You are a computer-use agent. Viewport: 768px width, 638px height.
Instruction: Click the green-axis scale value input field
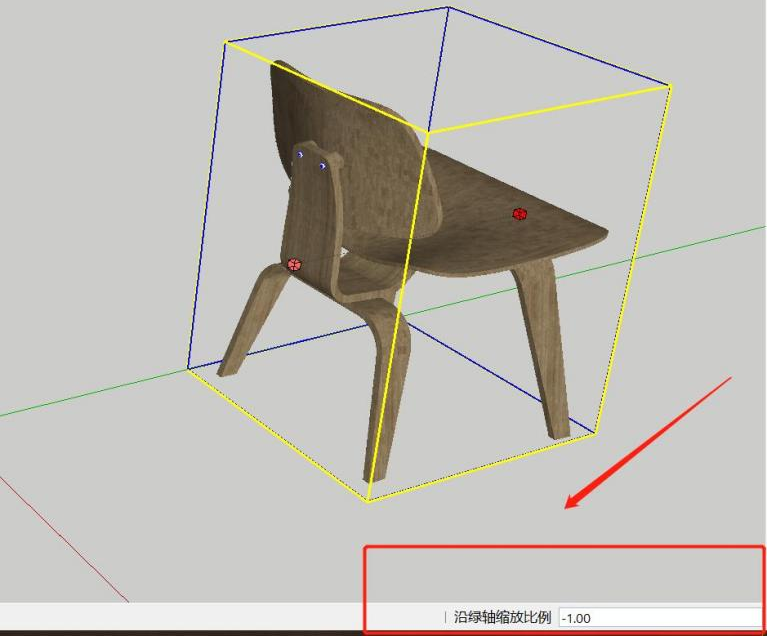pyautogui.click(x=660, y=618)
